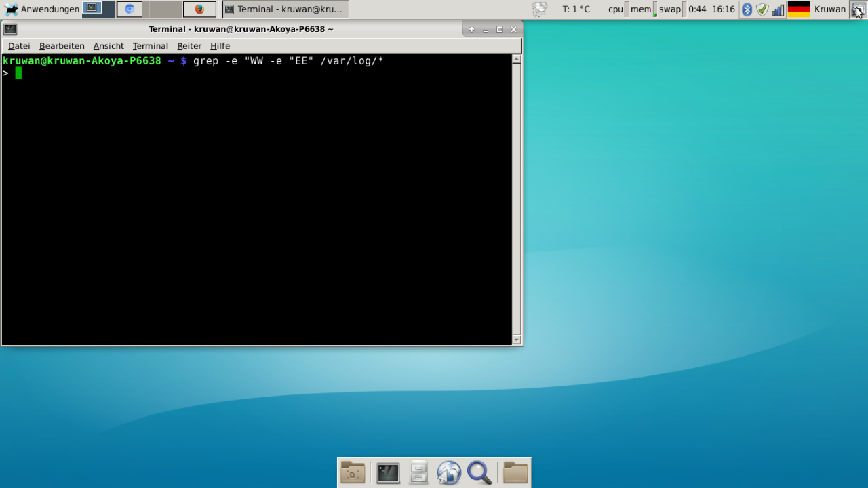Screen dimensions: 868x488
Task: Open the clock showing 16:16
Action: 724,9
